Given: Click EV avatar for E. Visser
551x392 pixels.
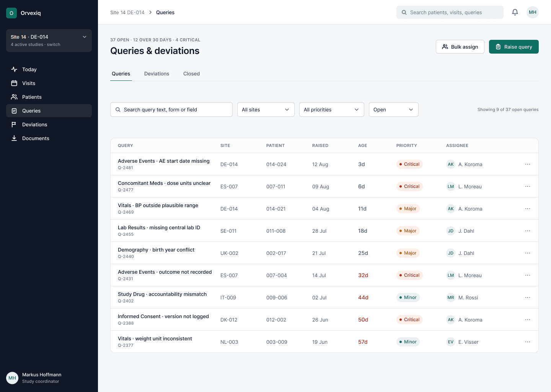Looking at the screenshot, I should (x=451, y=342).
